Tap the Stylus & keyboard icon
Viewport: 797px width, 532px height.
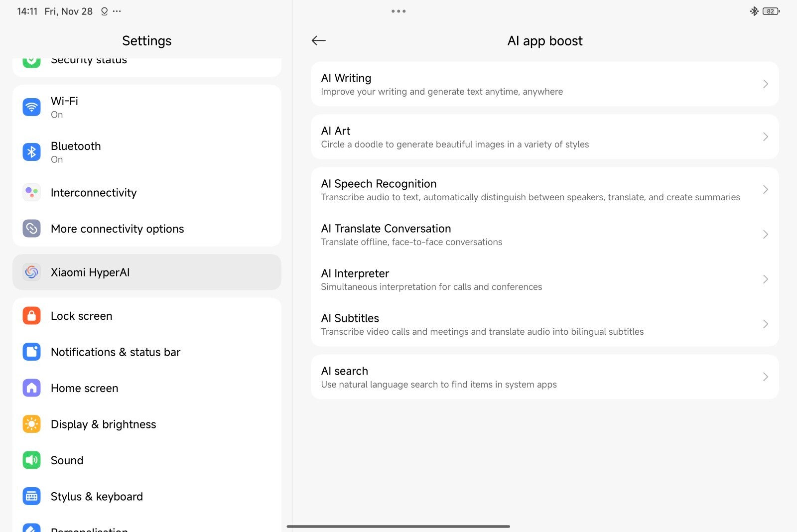[31, 496]
